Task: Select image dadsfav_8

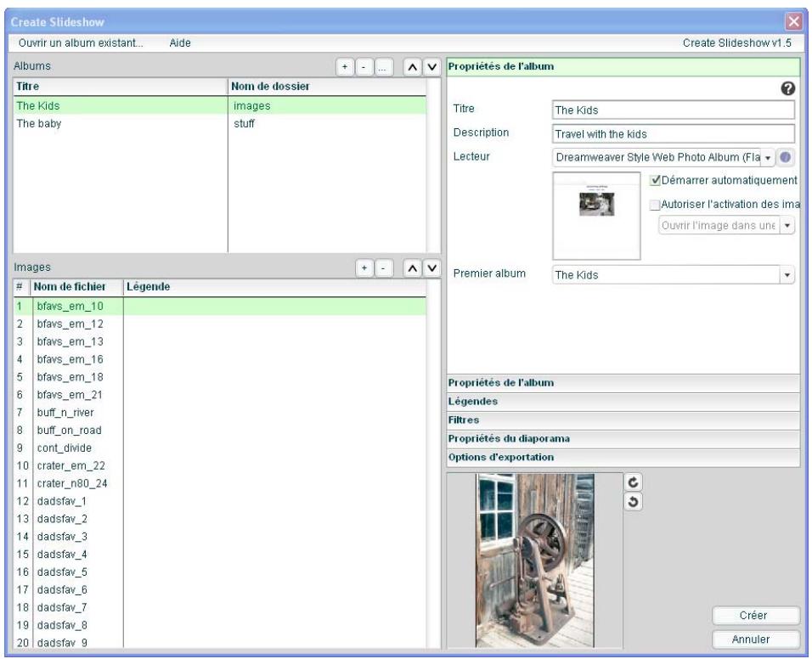Action: click(220, 625)
